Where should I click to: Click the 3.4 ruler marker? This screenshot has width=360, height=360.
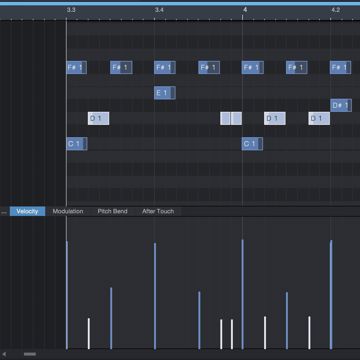click(159, 10)
